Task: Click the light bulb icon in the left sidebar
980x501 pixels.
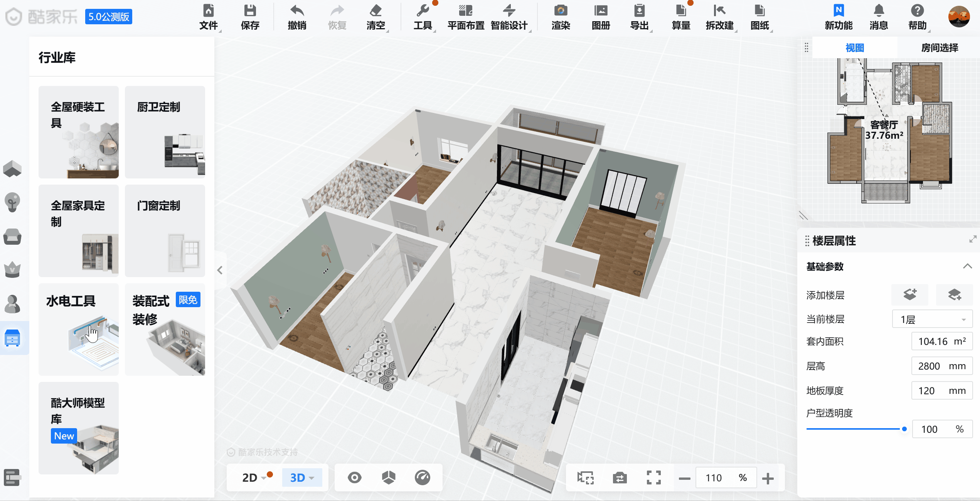Action: (x=12, y=202)
